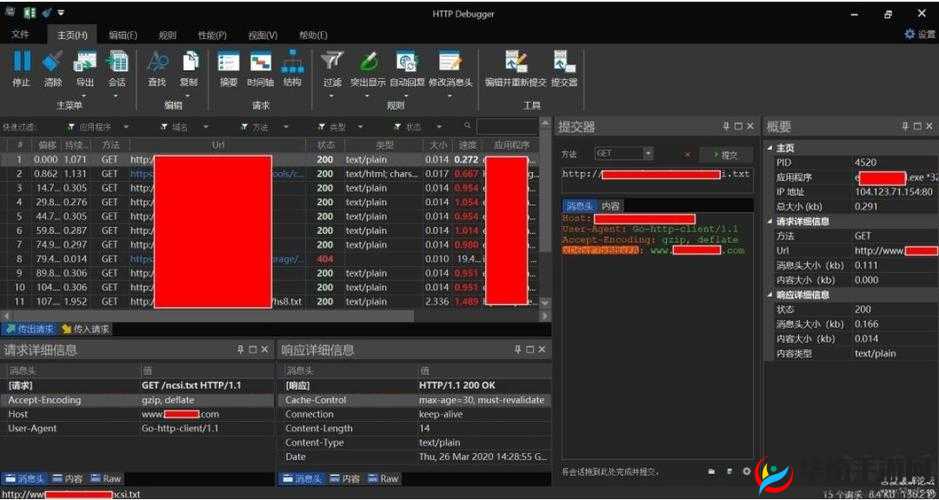Sort by the 状态 column header
Screen dimensions: 939x500
[325, 145]
